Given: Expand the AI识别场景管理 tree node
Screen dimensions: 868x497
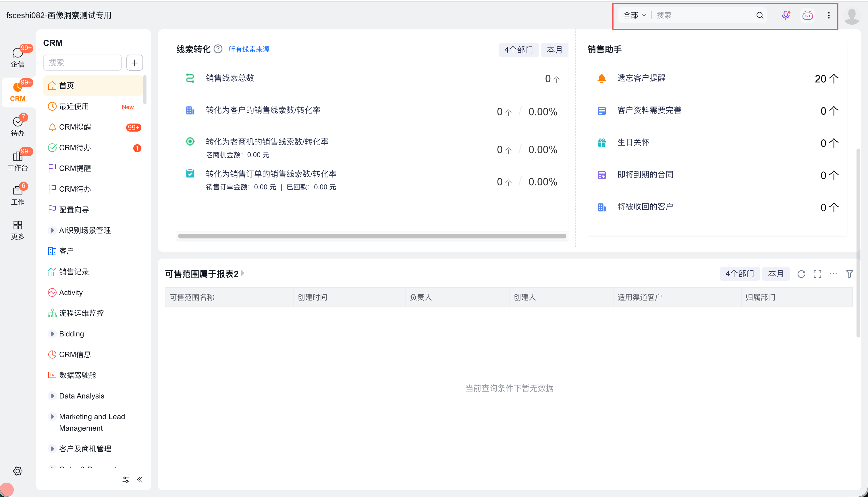Looking at the screenshot, I should tap(52, 230).
